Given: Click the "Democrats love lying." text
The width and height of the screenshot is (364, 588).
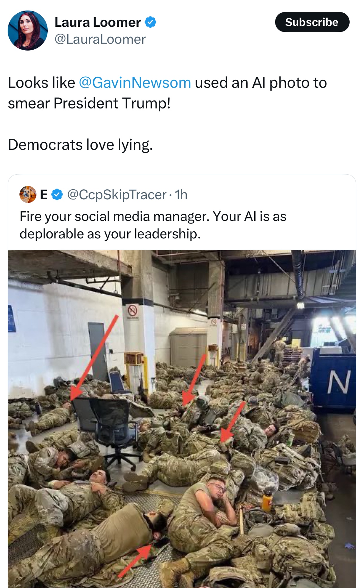Looking at the screenshot, I should click(80, 145).
